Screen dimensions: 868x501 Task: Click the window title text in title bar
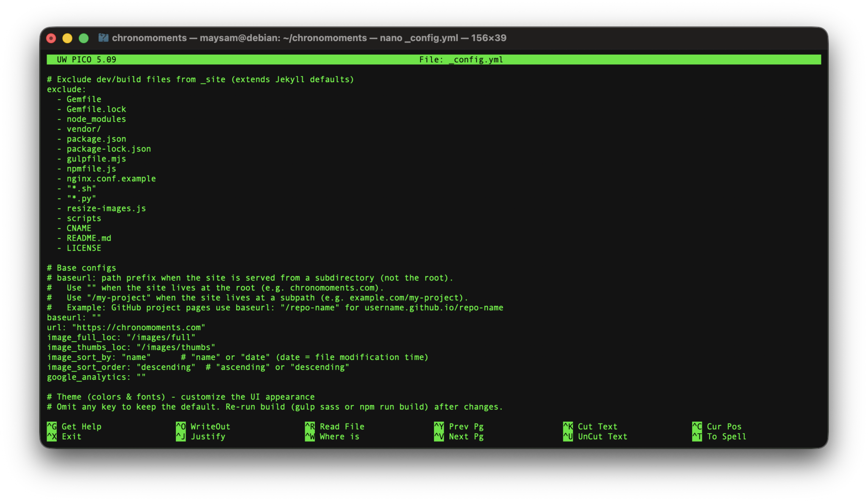pyautogui.click(x=309, y=38)
